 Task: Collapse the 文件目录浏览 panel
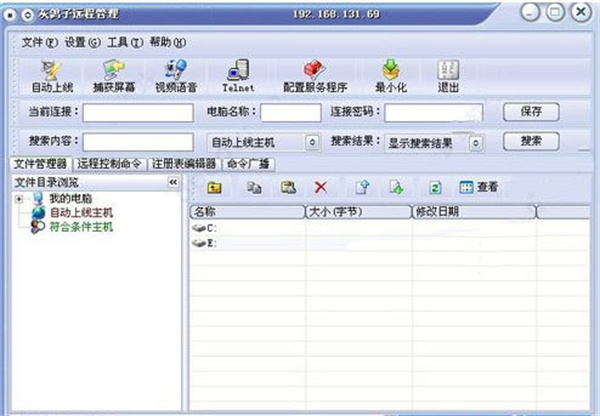173,182
